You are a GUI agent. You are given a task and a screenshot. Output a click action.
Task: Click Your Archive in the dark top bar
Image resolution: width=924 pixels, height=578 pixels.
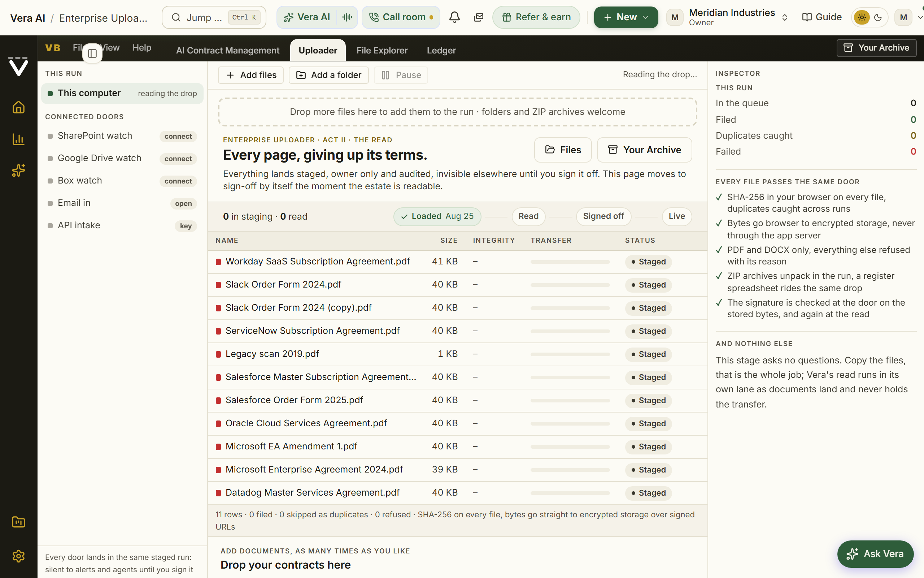pyautogui.click(x=876, y=48)
